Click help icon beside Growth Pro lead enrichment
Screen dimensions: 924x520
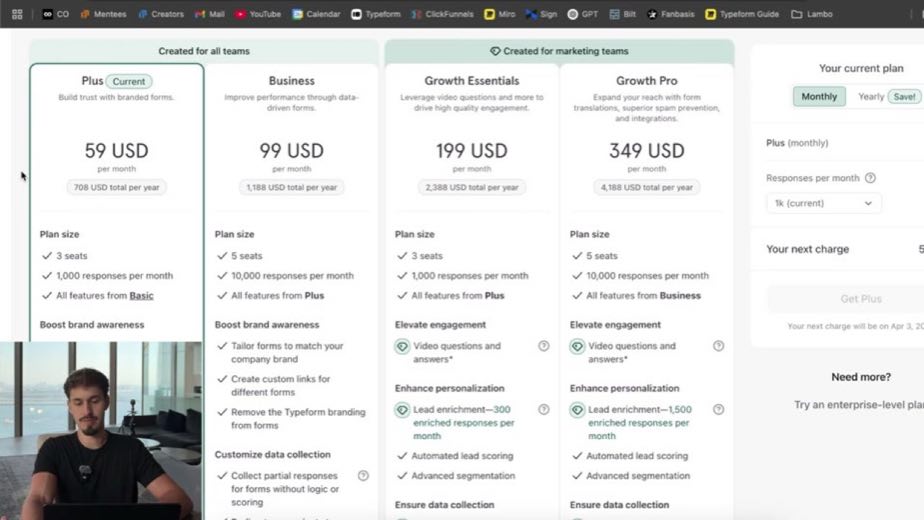(718, 410)
